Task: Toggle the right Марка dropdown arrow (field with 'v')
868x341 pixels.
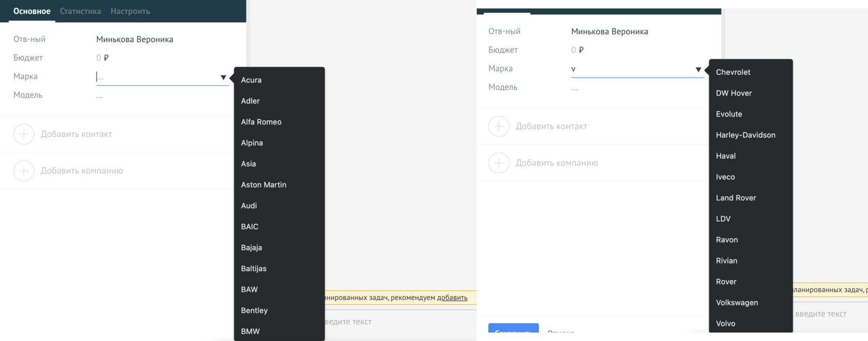Action: click(698, 70)
